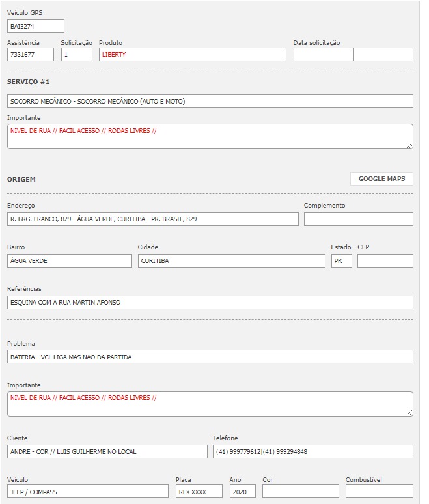Image resolution: width=429 pixels, height=504 pixels.
Task: Click the Google Maps button
Action: 381,178
